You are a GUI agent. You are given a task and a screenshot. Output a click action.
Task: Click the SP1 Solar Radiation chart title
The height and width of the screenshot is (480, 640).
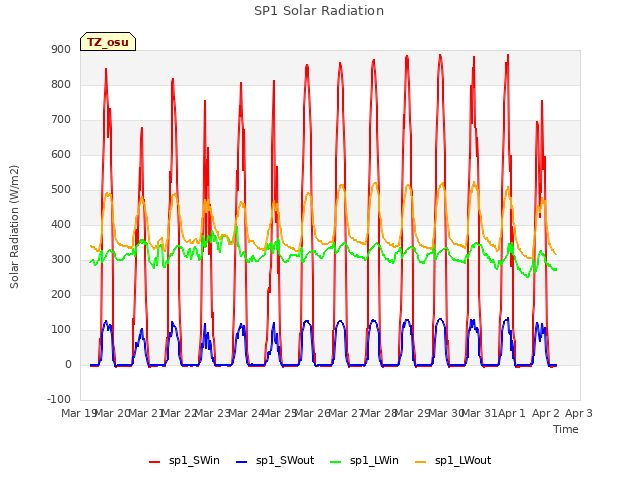pyautogui.click(x=319, y=11)
